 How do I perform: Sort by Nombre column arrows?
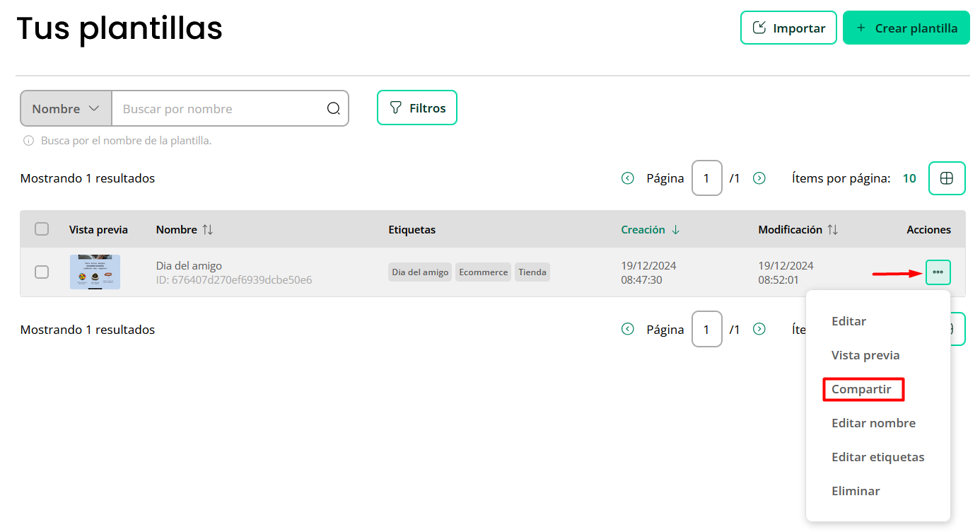[207, 229]
